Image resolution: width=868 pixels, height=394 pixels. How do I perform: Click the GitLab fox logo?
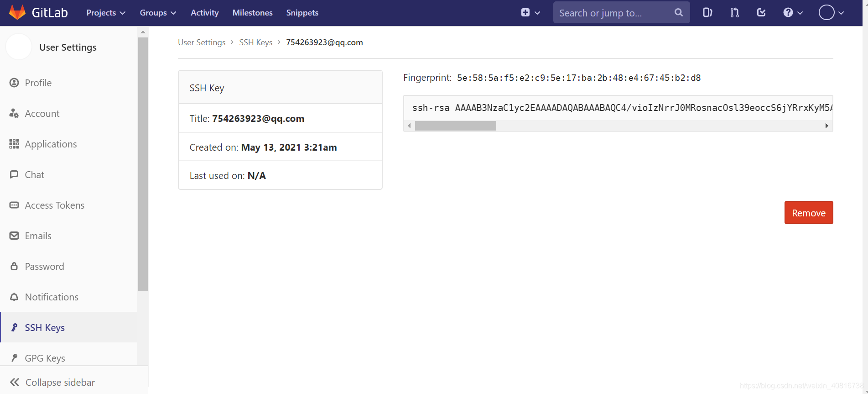click(x=17, y=12)
